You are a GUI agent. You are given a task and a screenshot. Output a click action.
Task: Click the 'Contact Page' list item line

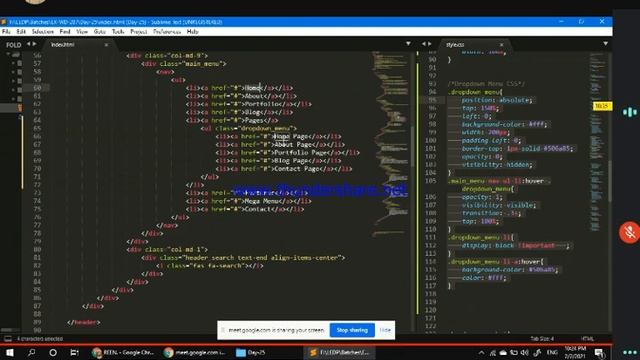coord(284,169)
